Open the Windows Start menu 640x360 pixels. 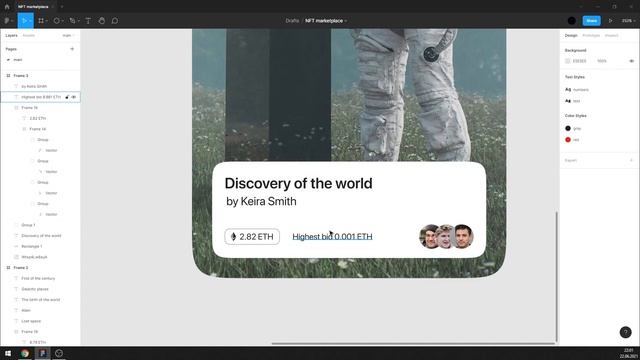pyautogui.click(x=8, y=353)
